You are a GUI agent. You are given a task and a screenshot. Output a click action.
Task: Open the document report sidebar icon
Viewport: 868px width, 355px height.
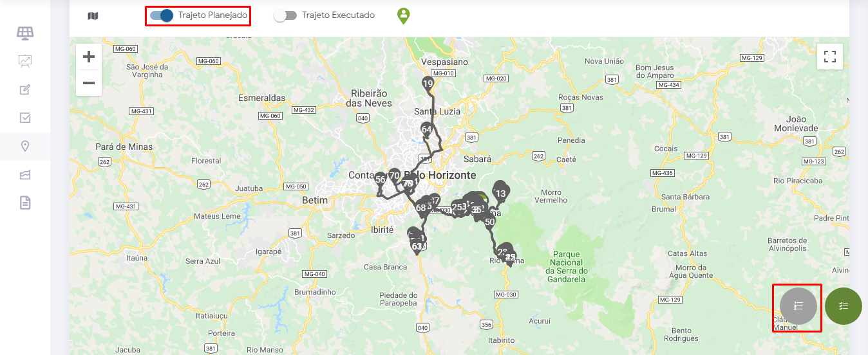pos(25,203)
